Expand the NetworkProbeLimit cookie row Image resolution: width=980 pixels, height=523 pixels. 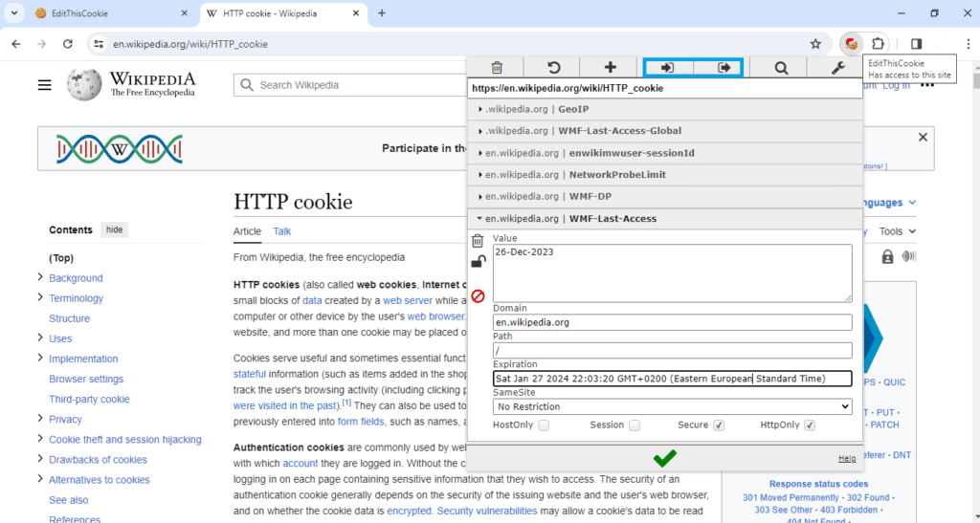coord(665,175)
